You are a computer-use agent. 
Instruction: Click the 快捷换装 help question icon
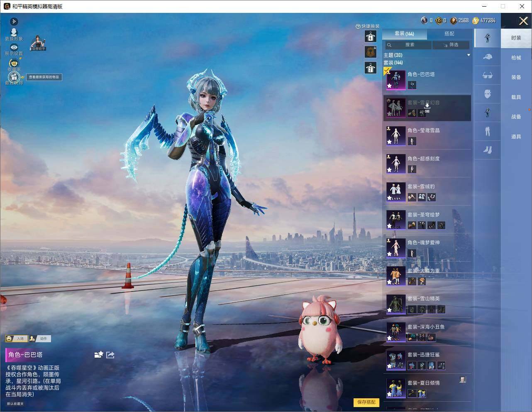358,26
